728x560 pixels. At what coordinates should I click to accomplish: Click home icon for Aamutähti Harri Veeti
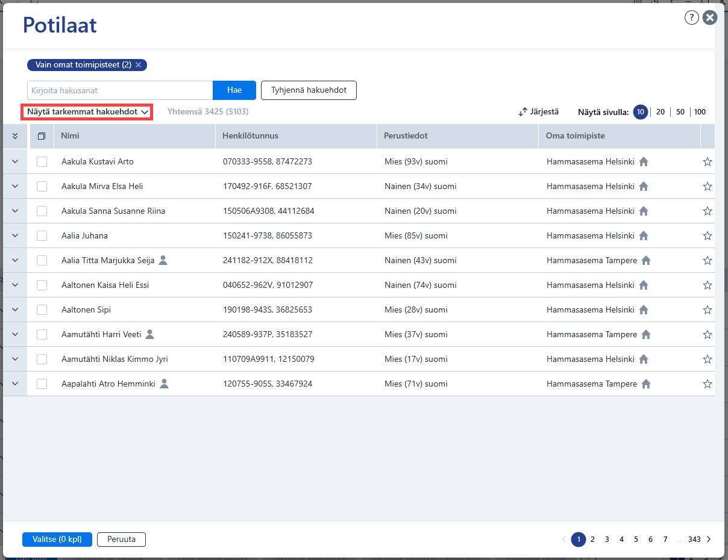tap(646, 334)
